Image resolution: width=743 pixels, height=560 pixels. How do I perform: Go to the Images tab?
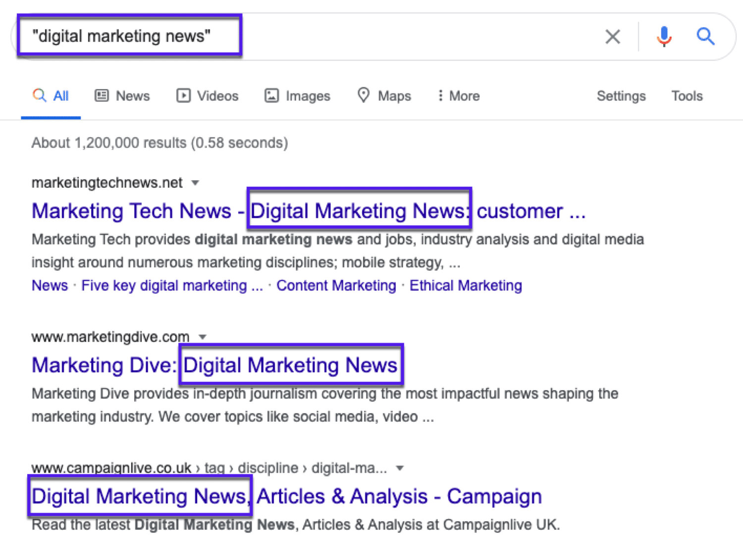(x=297, y=96)
